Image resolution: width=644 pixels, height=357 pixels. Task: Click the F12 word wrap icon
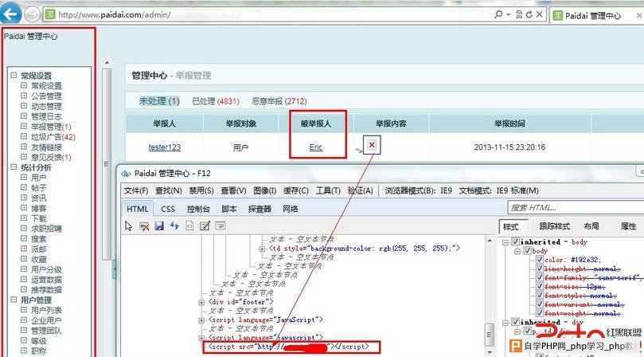(221, 226)
